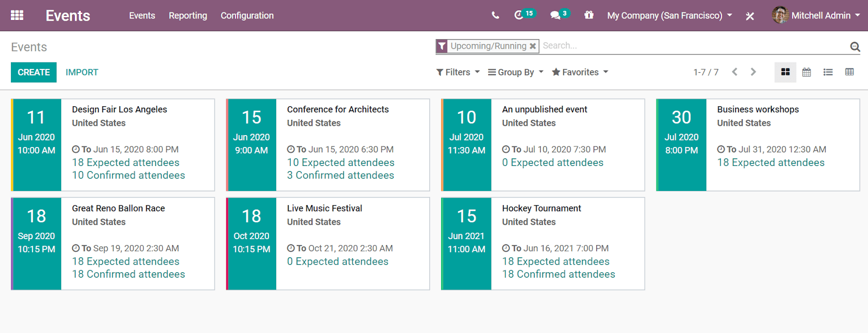This screenshot has height=333, width=868.
Task: Click 10 Expected attendees on Conference for Architects
Action: click(341, 163)
